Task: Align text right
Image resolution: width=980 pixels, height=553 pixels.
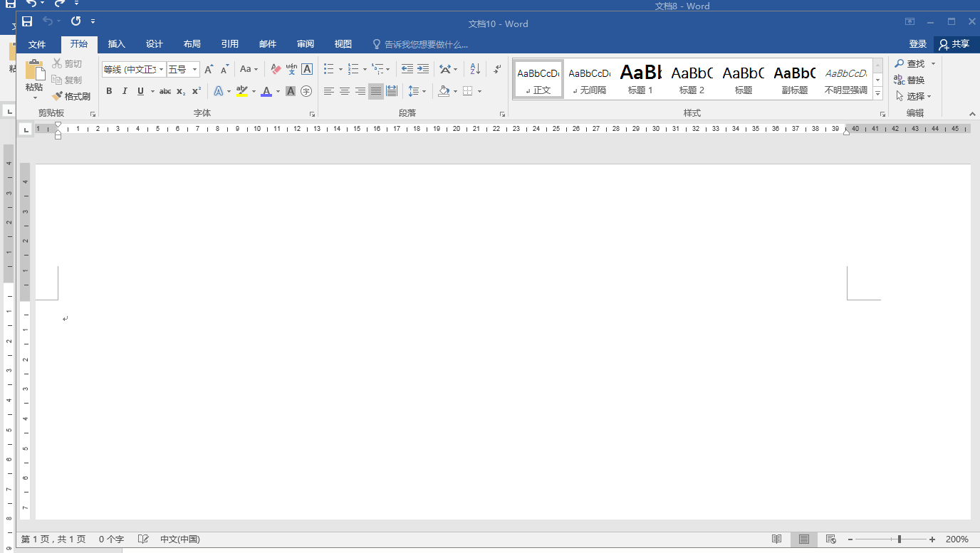Action: [360, 91]
